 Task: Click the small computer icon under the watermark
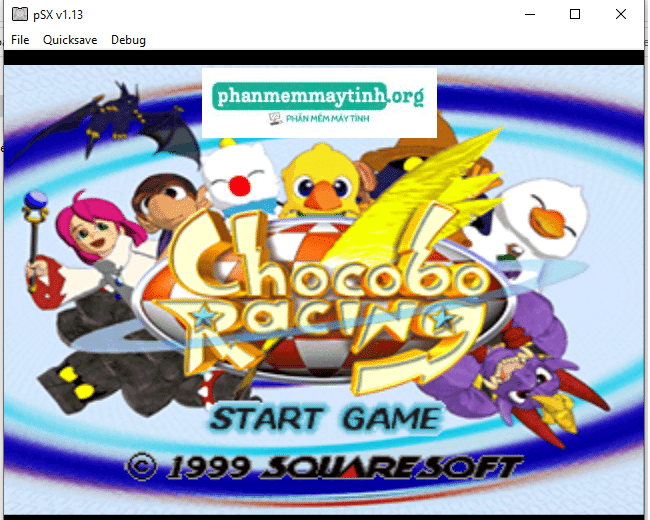click(275, 119)
